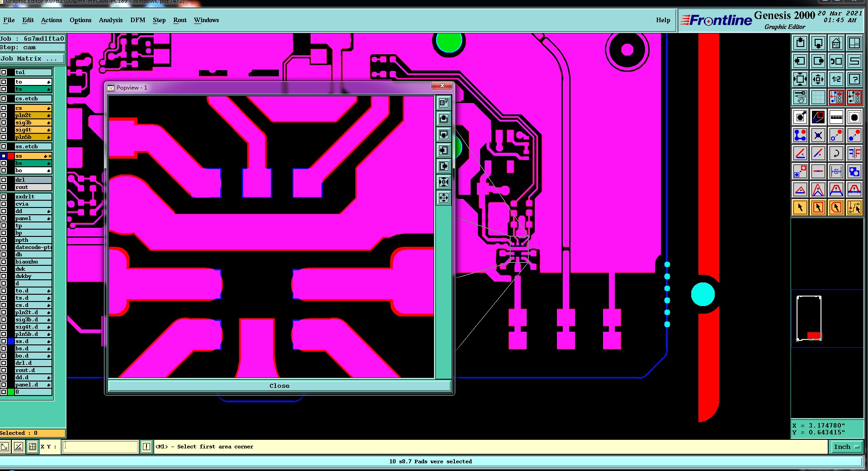
Task: Toggle checkbox for cs layer
Action: point(4,108)
